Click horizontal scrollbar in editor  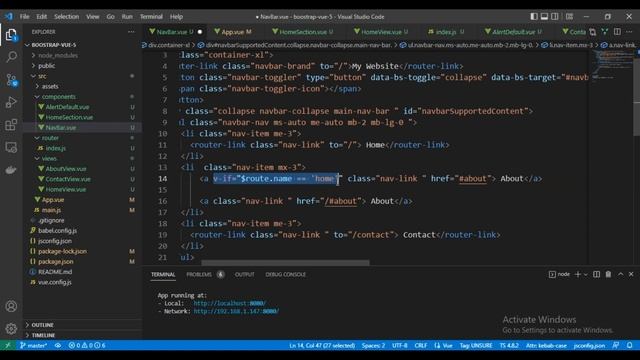[x=285, y=262]
